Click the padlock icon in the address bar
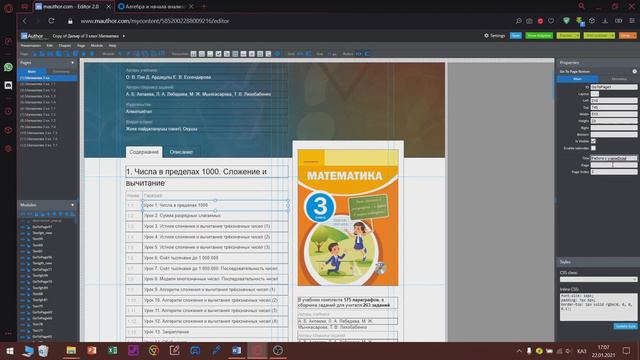 pos(70,21)
